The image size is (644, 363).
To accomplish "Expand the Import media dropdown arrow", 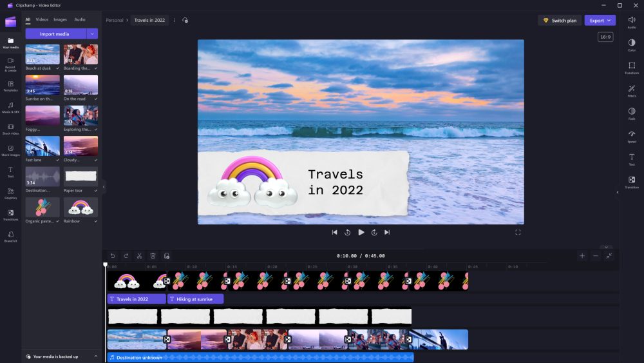I will 92,34.
